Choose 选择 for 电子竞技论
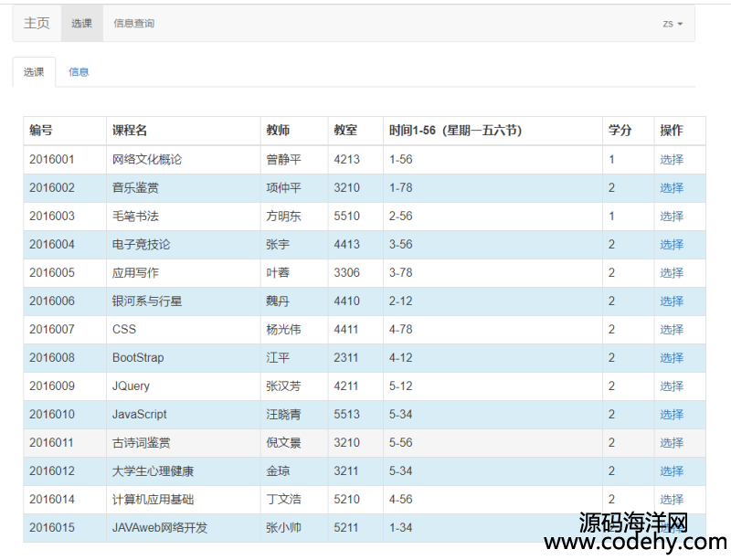The width and height of the screenshot is (731, 560). pyautogui.click(x=672, y=244)
